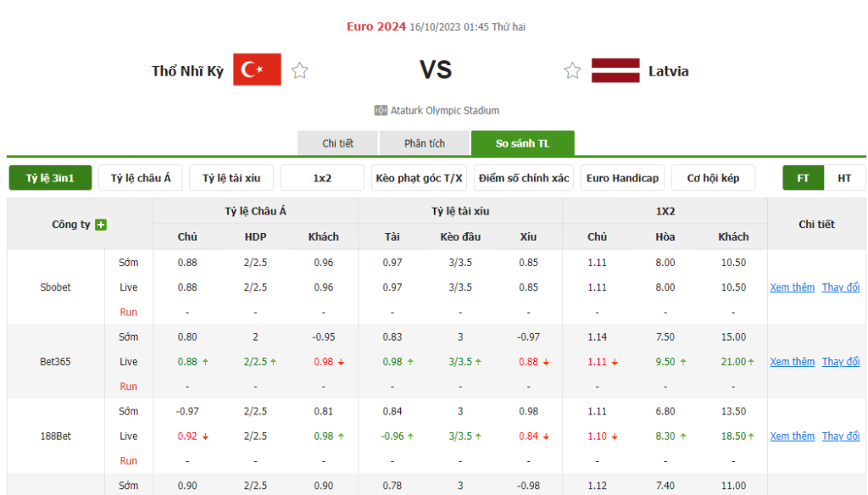Select the Tỷ lệ 3in1 filter
868x495 pixels.
50,178
